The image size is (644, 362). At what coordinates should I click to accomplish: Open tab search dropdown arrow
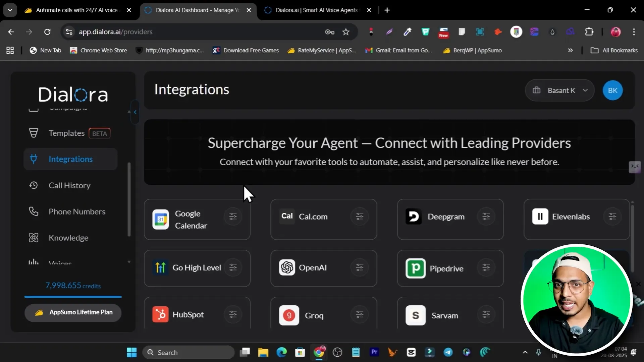[x=10, y=10]
